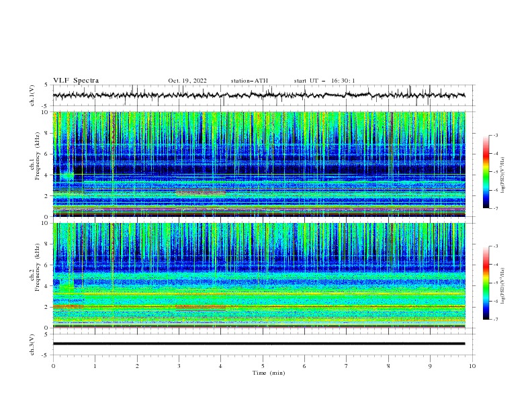Click the ch.2 'Frequency (kHz)' axis label

click(x=38, y=267)
